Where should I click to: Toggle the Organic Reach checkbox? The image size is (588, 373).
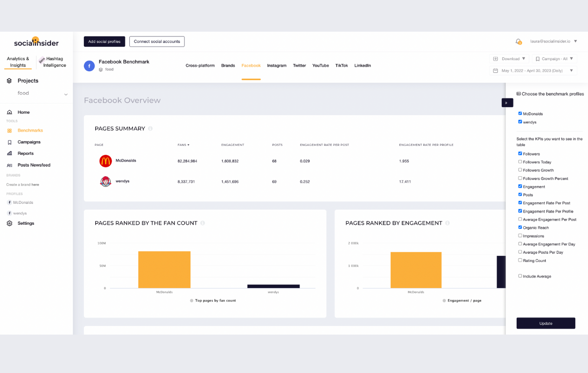(520, 227)
